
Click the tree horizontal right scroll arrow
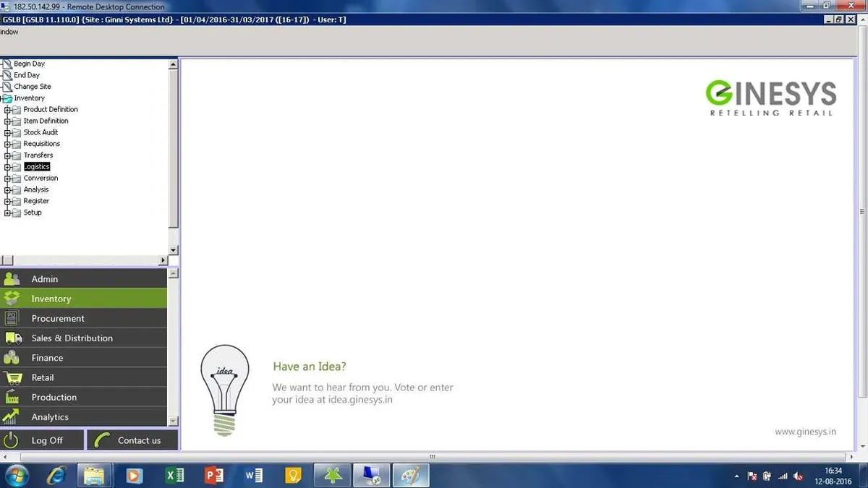tap(163, 260)
